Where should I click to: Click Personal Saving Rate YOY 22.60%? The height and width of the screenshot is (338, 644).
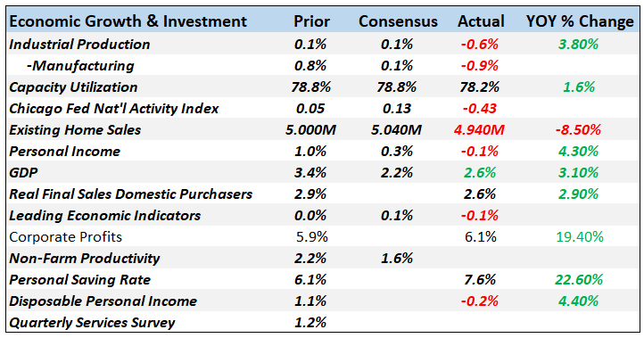(579, 280)
